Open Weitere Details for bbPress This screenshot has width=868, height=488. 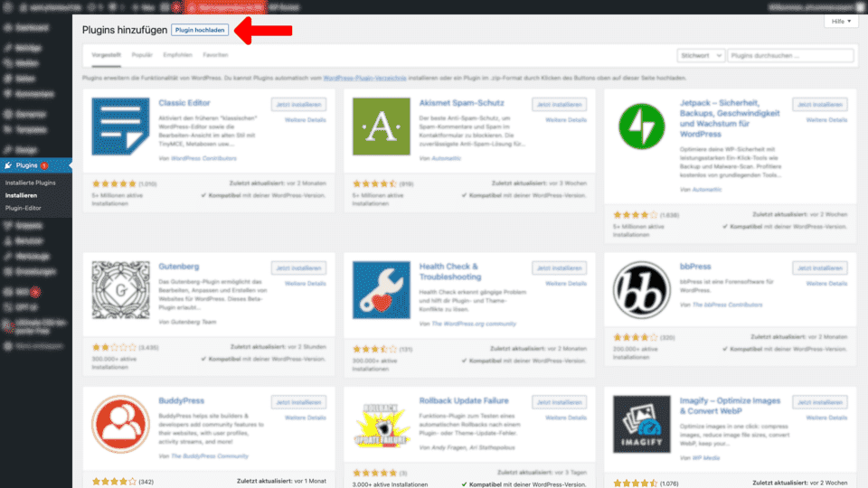[826, 284]
